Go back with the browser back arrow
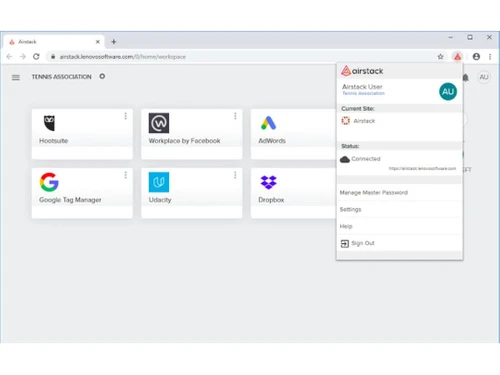Viewport: 500px width, 375px height. (9, 57)
